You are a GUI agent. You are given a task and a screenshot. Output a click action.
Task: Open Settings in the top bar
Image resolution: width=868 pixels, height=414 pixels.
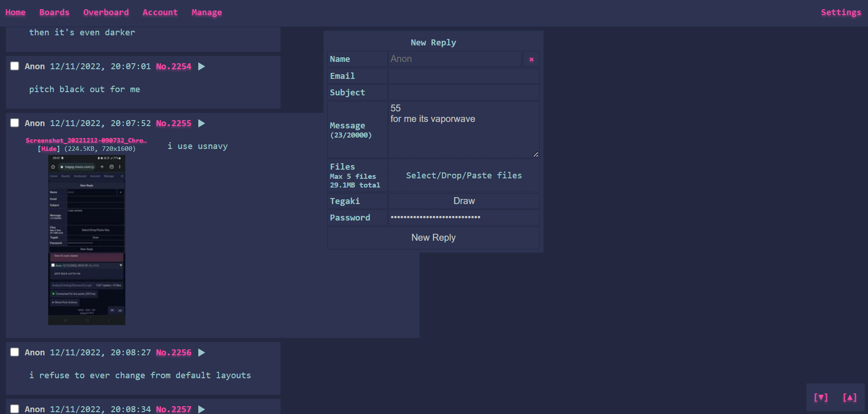coord(840,12)
